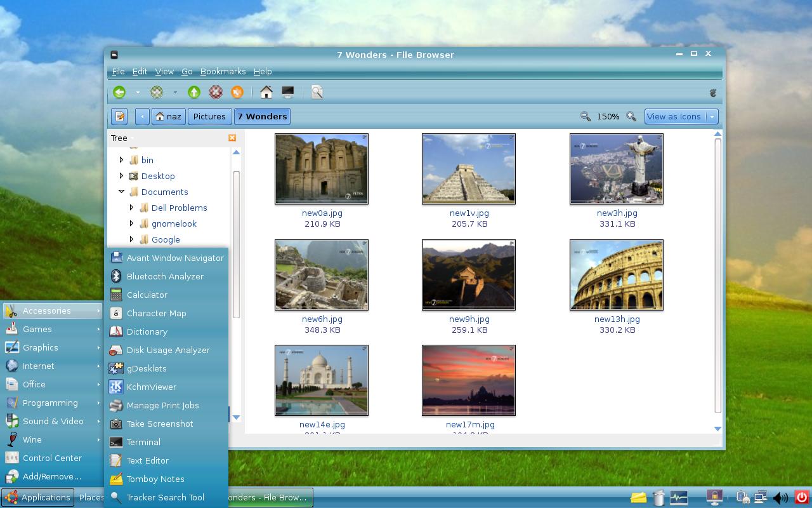Reload the current folder view
The image size is (812, 508).
coord(237,93)
